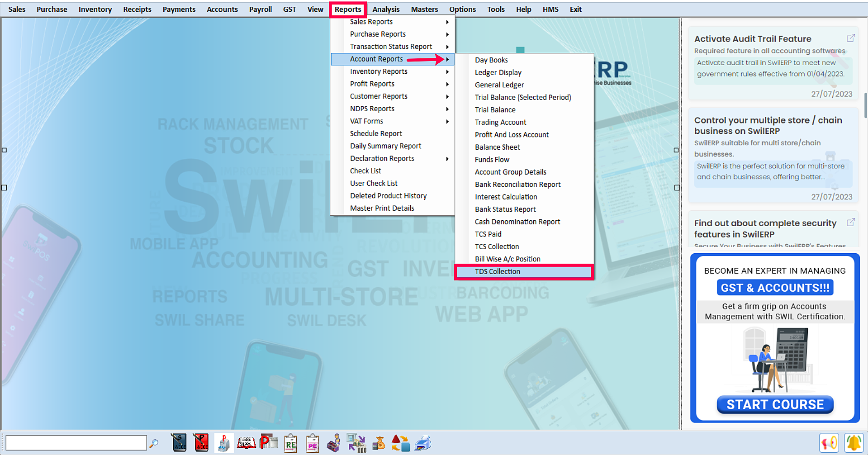This screenshot has height=455, width=868.
Task: Open external link on Audit Trail card
Action: click(x=850, y=38)
